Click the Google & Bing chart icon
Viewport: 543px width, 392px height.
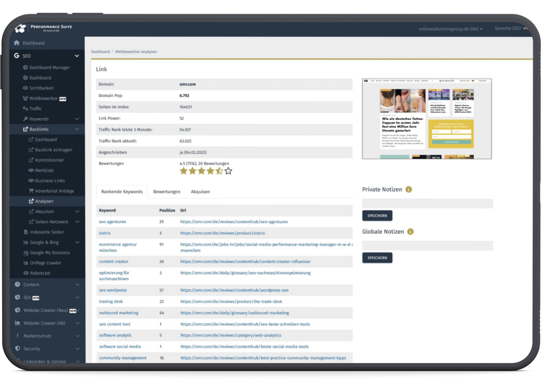(x=26, y=242)
